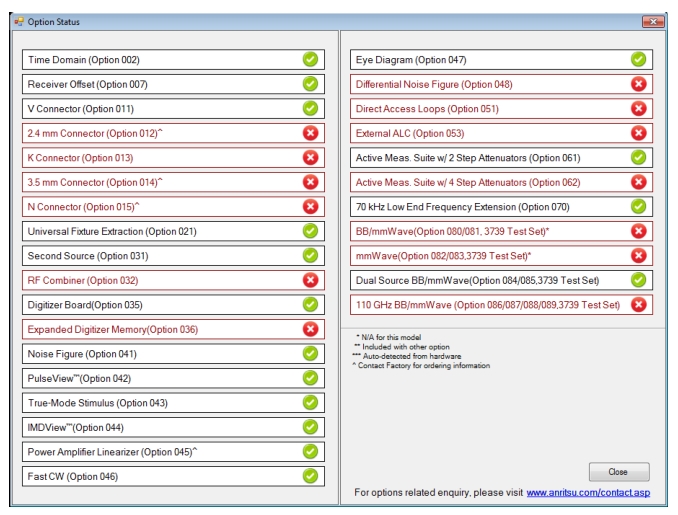Click the red X icon for External ALC
Screen dimensions: 678x515
[x=638, y=133]
